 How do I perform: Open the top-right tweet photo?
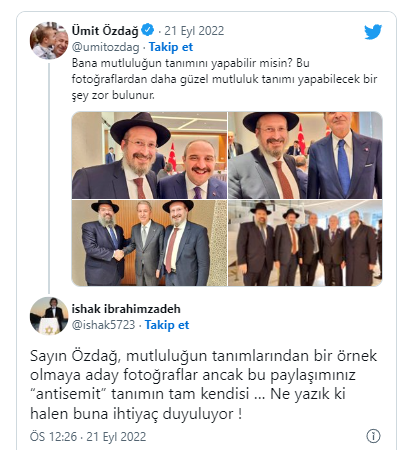tap(305, 155)
